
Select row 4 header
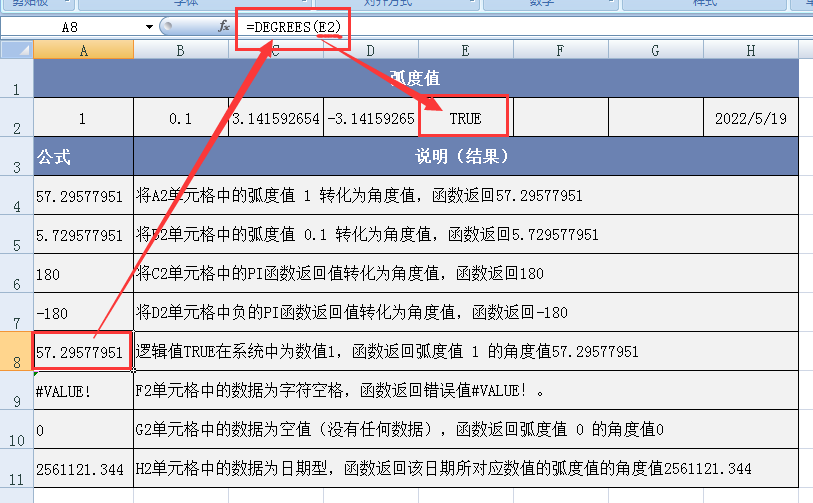pos(17,195)
